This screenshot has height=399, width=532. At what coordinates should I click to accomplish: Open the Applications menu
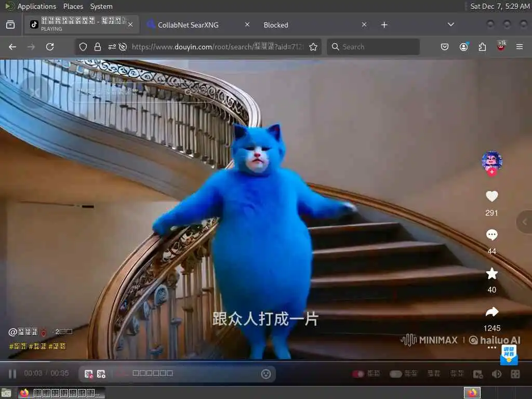tap(37, 6)
